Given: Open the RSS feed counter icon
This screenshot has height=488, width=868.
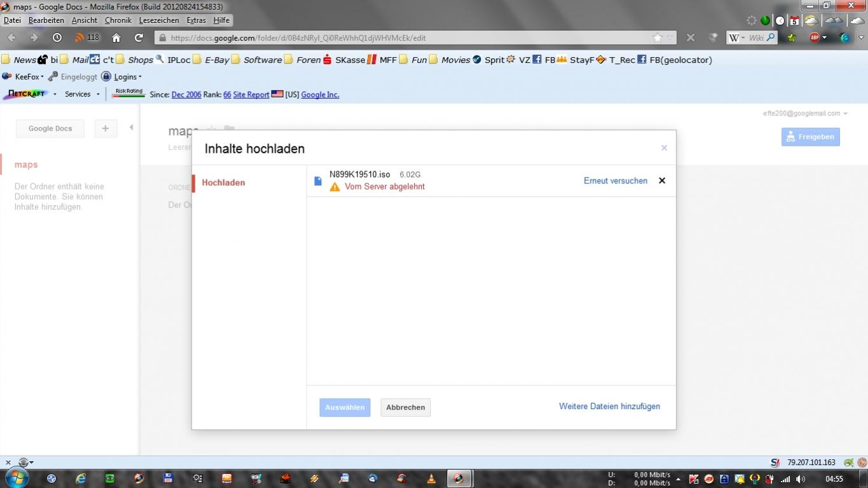Looking at the screenshot, I should (x=87, y=38).
